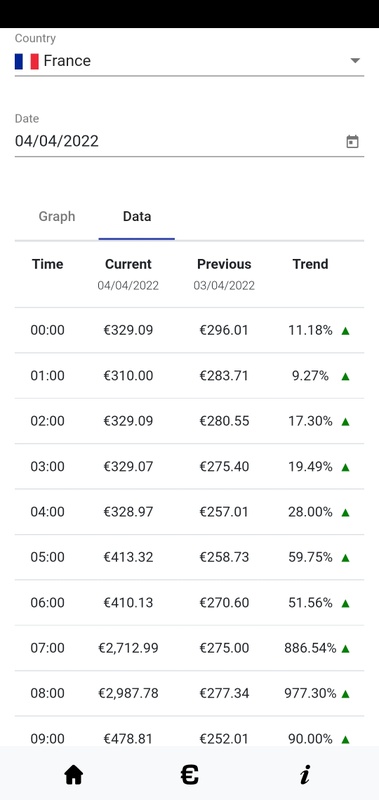
Task: Expand the Country dropdown arrow
Action: tap(355, 61)
